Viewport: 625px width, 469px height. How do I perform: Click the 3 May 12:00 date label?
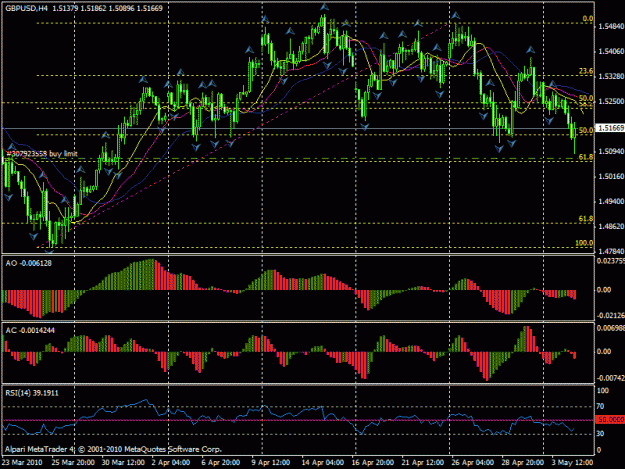point(572,462)
